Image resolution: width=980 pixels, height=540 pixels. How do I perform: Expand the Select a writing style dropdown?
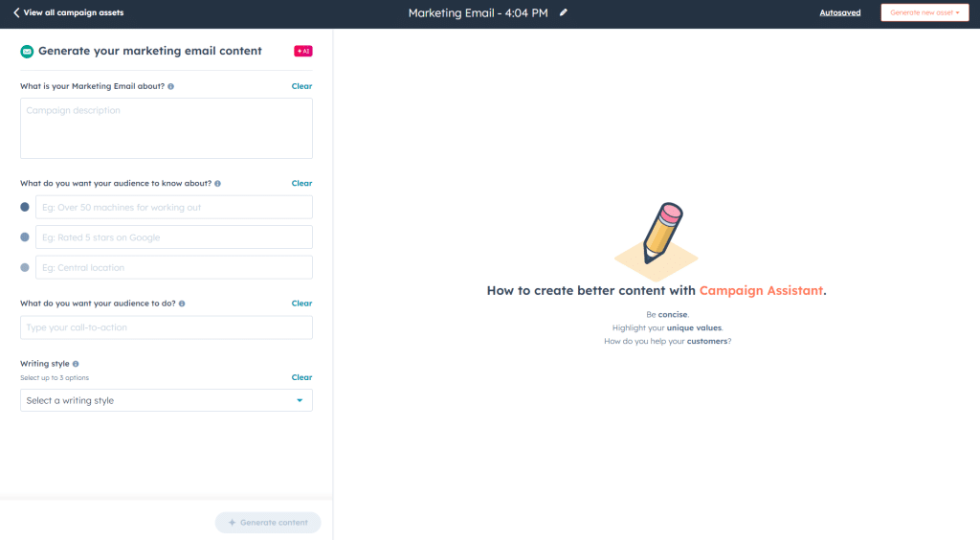pos(153,400)
